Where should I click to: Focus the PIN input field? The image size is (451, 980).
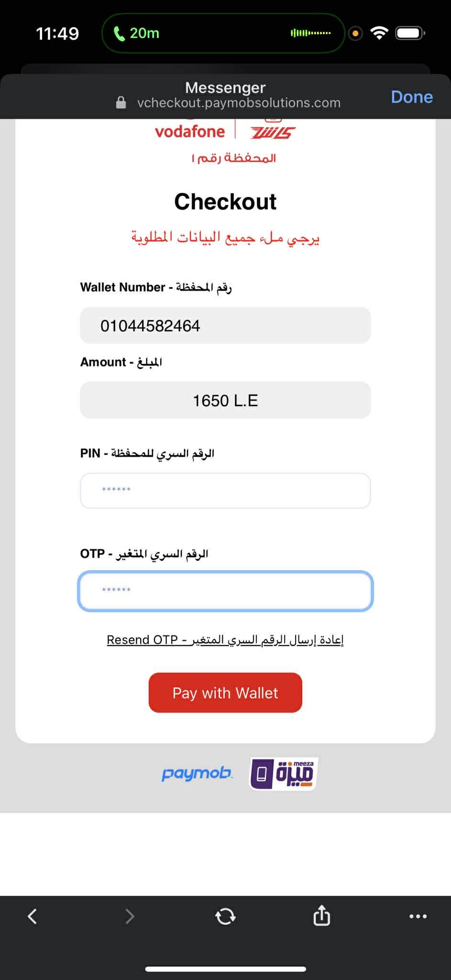pos(225,490)
